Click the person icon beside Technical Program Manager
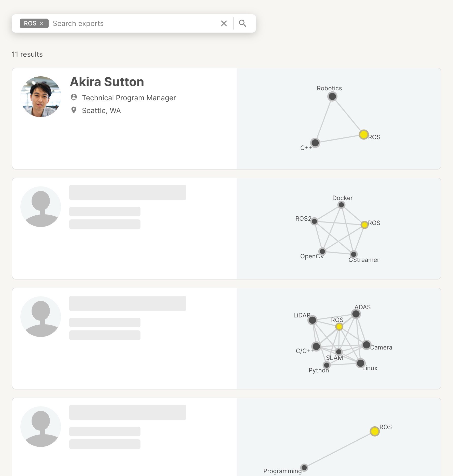The height and width of the screenshot is (476, 453). click(74, 97)
